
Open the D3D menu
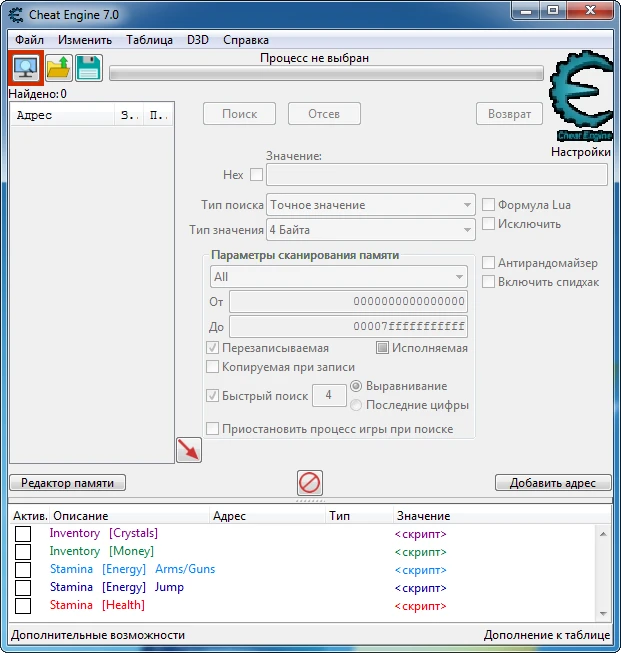[198, 40]
